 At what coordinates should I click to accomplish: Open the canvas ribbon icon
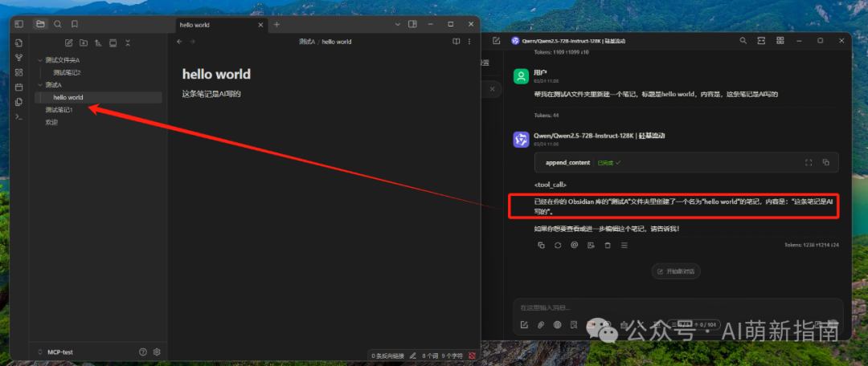[18, 72]
